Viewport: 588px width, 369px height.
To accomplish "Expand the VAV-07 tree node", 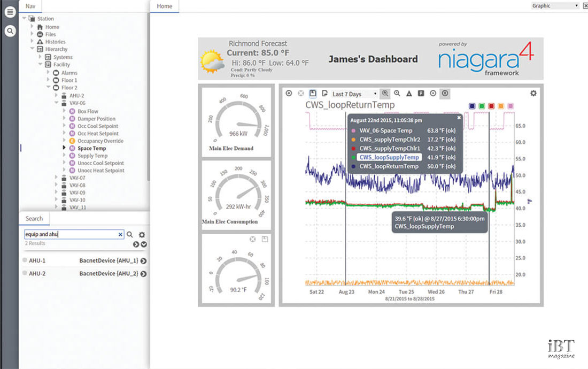I will pyautogui.click(x=56, y=178).
